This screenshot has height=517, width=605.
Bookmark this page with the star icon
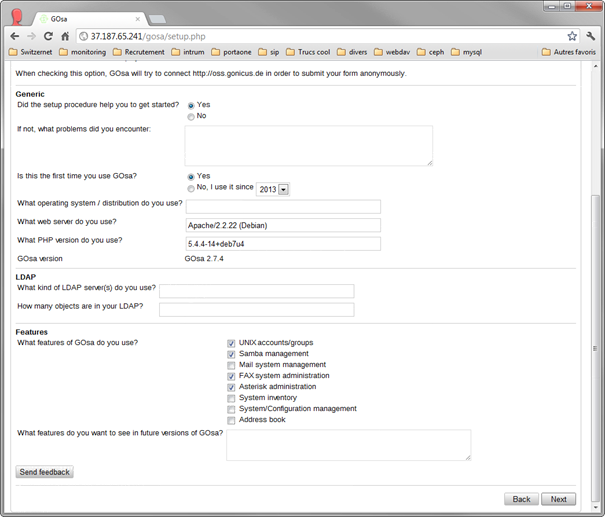click(x=572, y=36)
